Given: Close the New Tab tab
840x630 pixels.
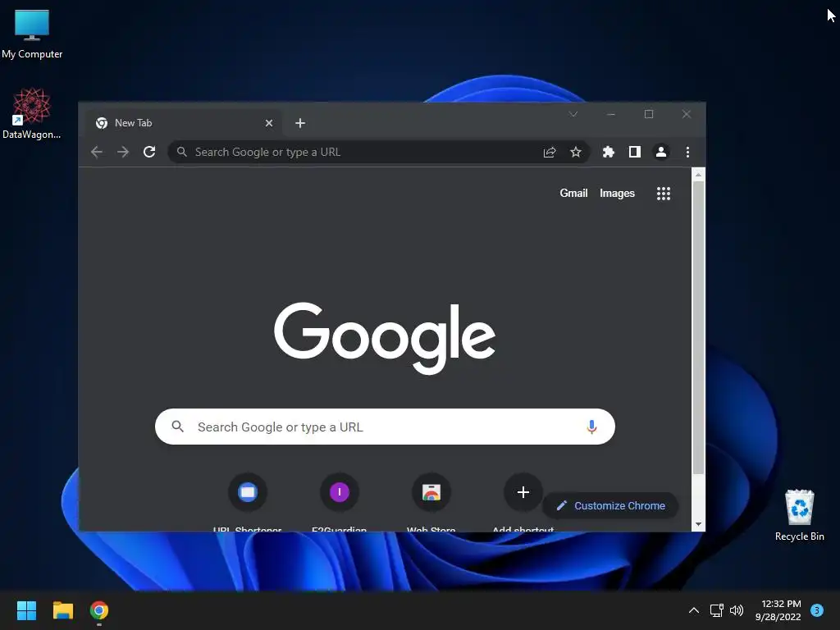Looking at the screenshot, I should pos(269,123).
